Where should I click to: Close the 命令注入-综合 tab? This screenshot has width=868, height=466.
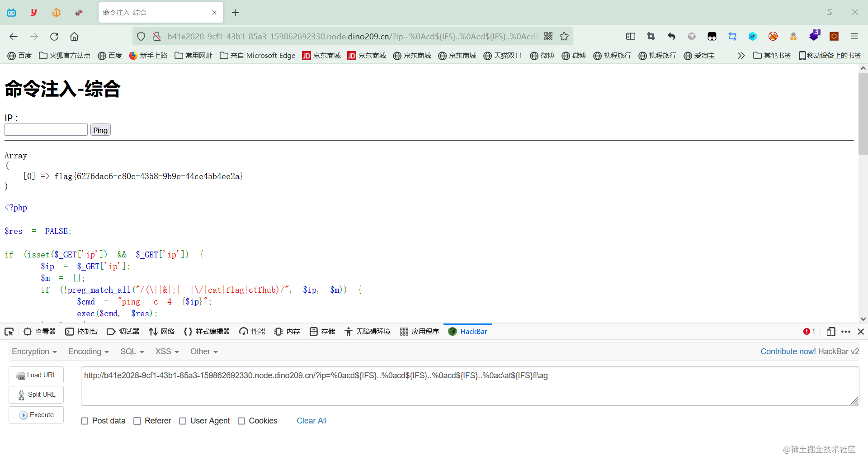click(214, 13)
